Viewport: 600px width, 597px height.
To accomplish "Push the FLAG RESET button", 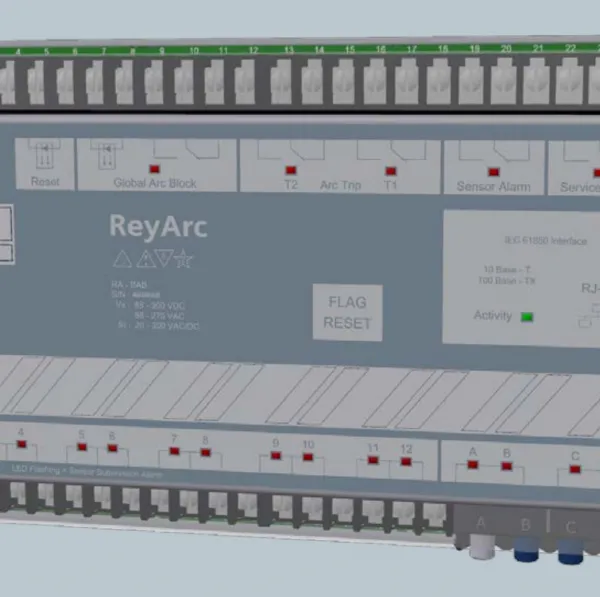I will pyautogui.click(x=347, y=312).
